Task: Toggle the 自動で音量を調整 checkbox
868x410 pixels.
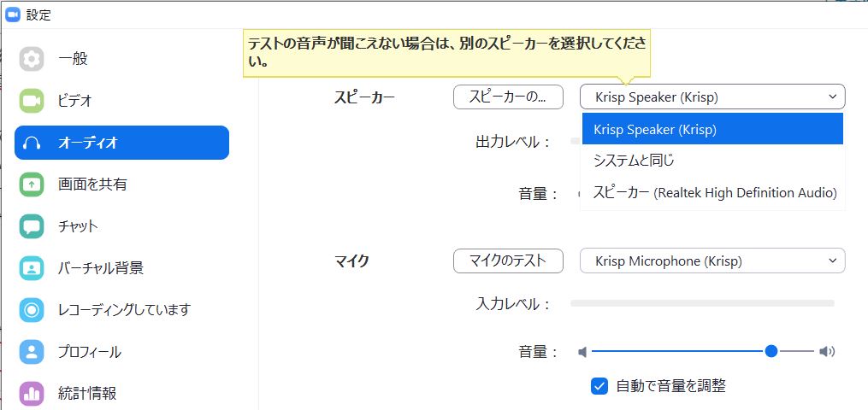Action: coord(599,386)
